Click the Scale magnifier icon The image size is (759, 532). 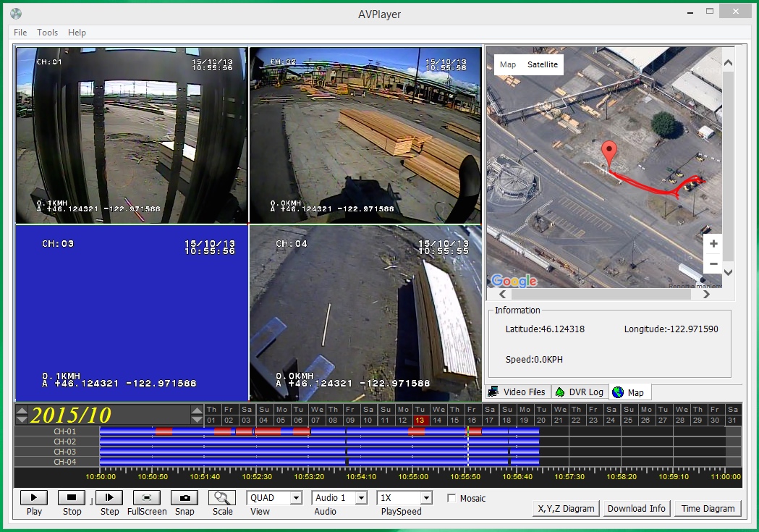[222, 497]
